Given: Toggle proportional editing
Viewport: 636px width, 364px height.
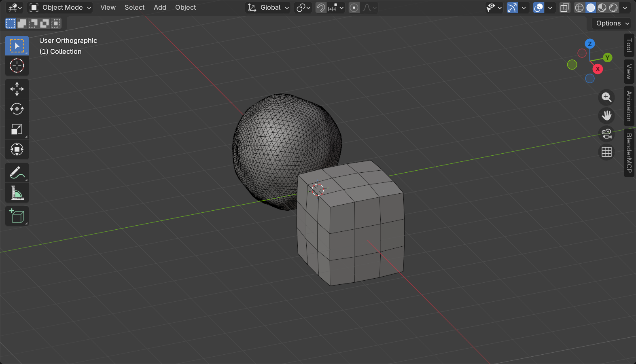Looking at the screenshot, I should [354, 8].
